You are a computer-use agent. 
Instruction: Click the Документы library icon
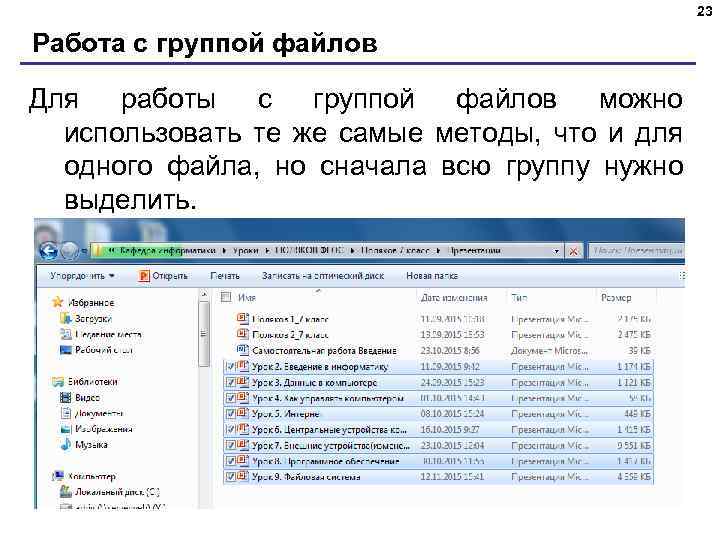pyautogui.click(x=66, y=413)
